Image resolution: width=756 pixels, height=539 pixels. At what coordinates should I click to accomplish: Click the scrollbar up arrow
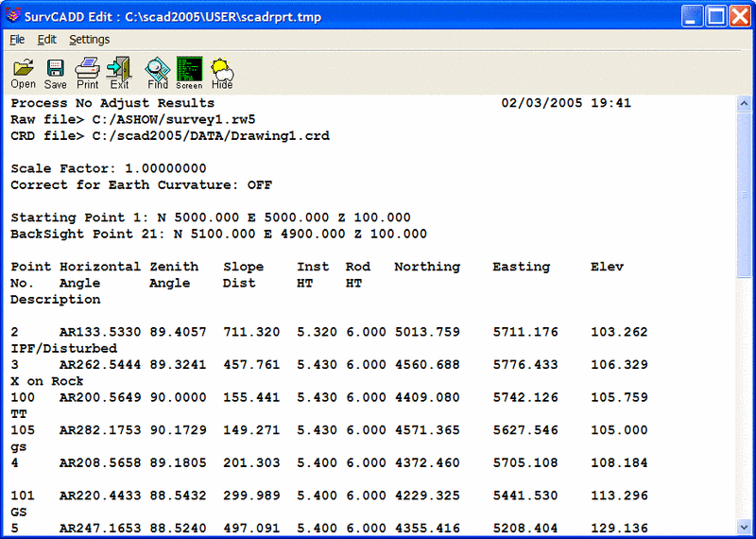point(744,103)
